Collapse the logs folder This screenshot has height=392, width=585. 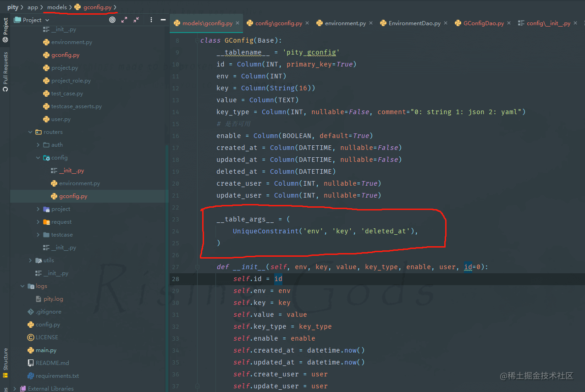(x=22, y=286)
